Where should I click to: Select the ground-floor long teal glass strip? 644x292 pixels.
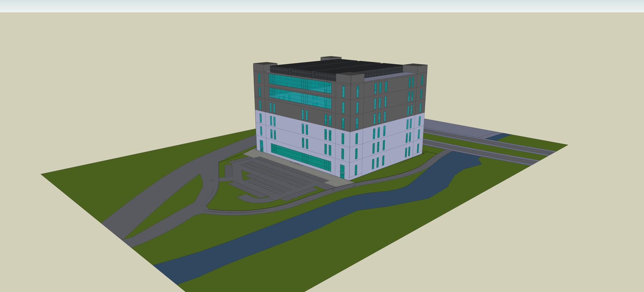[301, 156]
